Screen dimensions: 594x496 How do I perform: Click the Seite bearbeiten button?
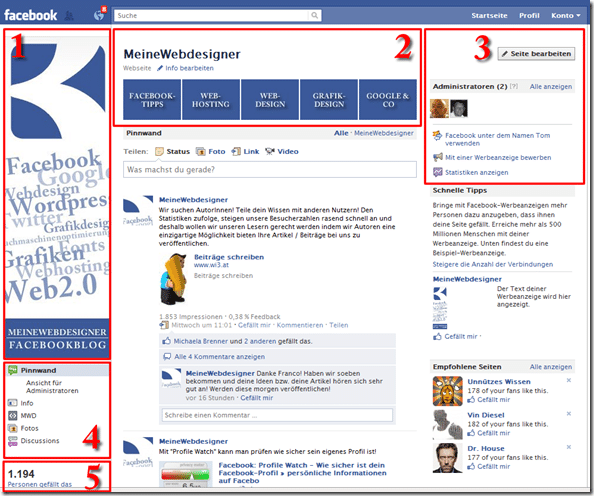click(536, 54)
